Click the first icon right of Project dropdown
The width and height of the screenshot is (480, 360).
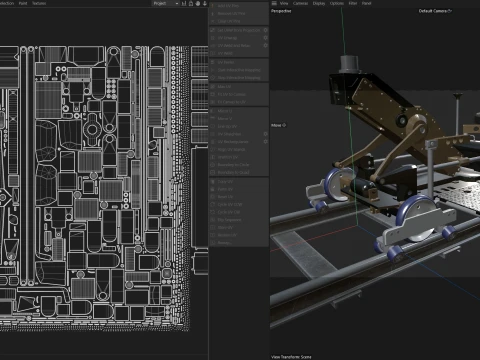pyautogui.click(x=184, y=3)
